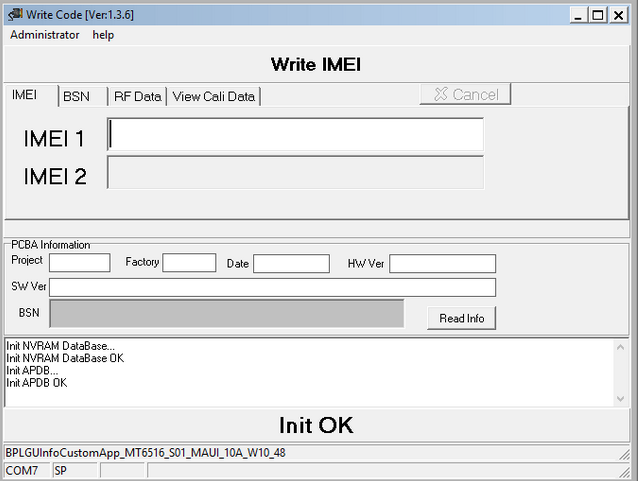
Task: Open the View Cali Data tab
Action: [x=214, y=97]
